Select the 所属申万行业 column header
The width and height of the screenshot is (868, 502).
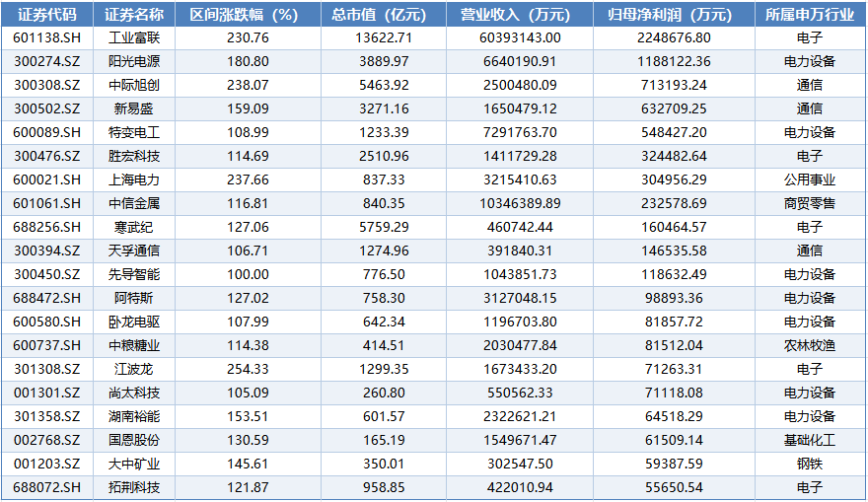[x=809, y=15]
